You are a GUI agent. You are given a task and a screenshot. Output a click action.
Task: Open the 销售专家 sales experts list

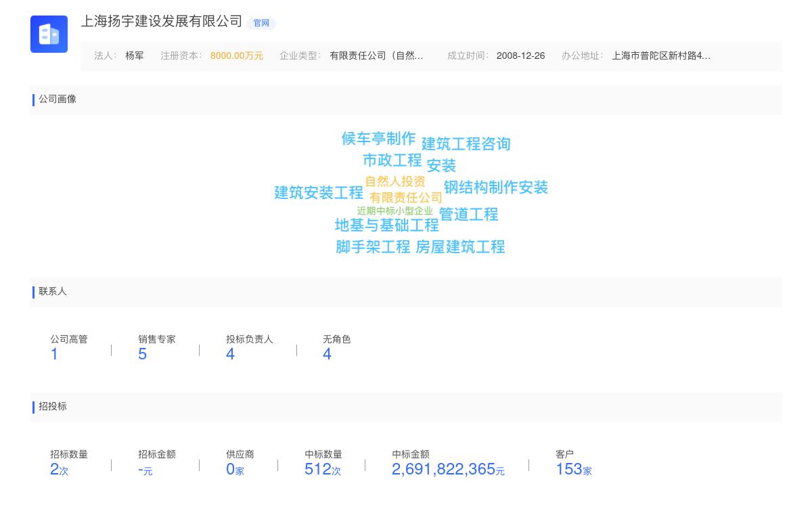[142, 353]
